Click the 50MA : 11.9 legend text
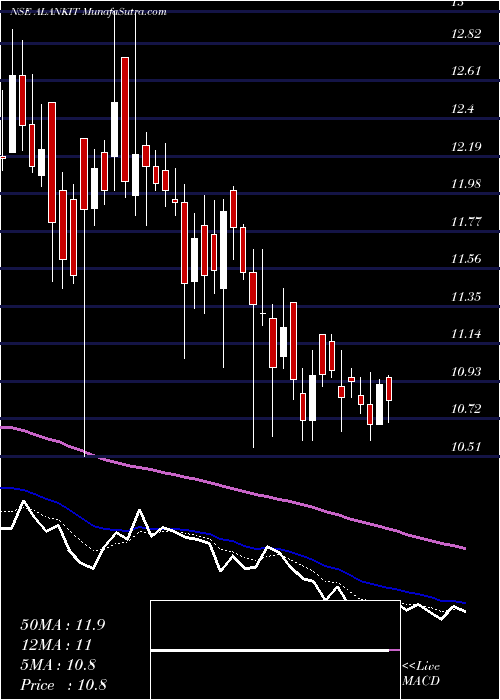 (x=63, y=625)
